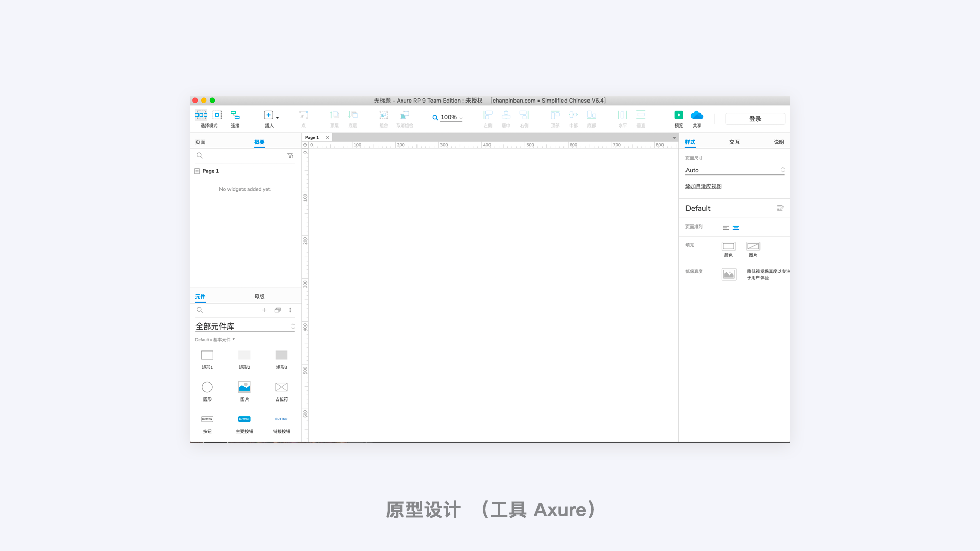The image size is (980, 551).
Task: Click the green 预览 preview button
Action: pyautogui.click(x=679, y=115)
